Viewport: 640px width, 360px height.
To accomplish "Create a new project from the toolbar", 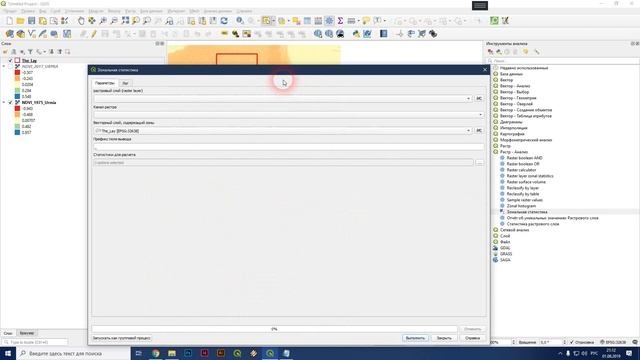I will pos(9,21).
